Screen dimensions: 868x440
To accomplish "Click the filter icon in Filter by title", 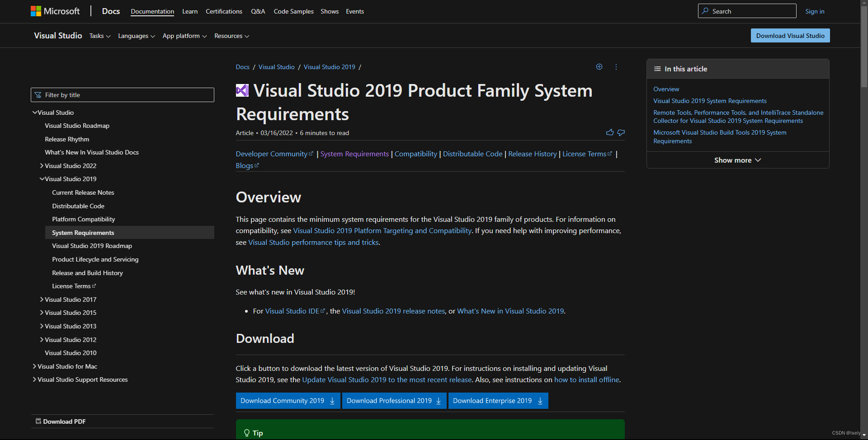I will click(x=38, y=95).
